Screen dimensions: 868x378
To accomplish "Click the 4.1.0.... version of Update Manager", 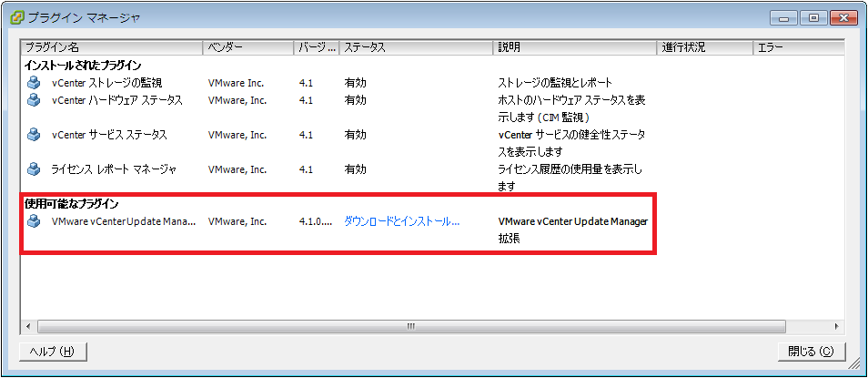I will coord(316,221).
